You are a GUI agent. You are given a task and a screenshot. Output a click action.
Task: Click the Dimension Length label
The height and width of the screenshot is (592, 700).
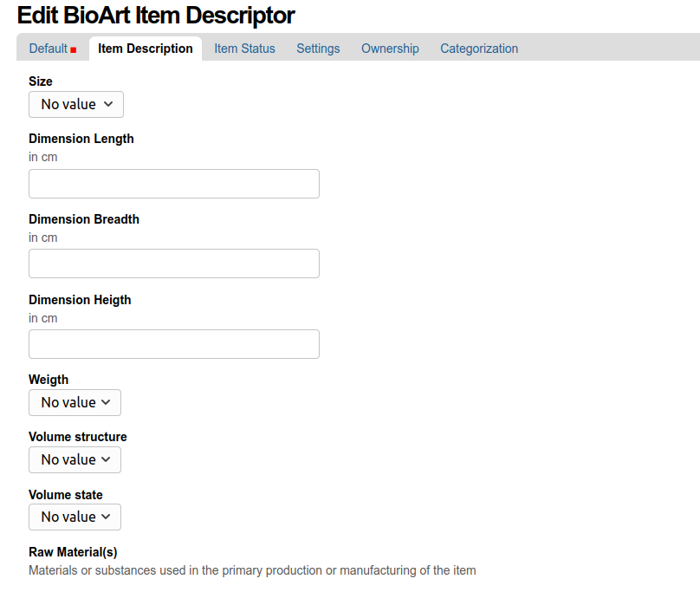click(81, 139)
